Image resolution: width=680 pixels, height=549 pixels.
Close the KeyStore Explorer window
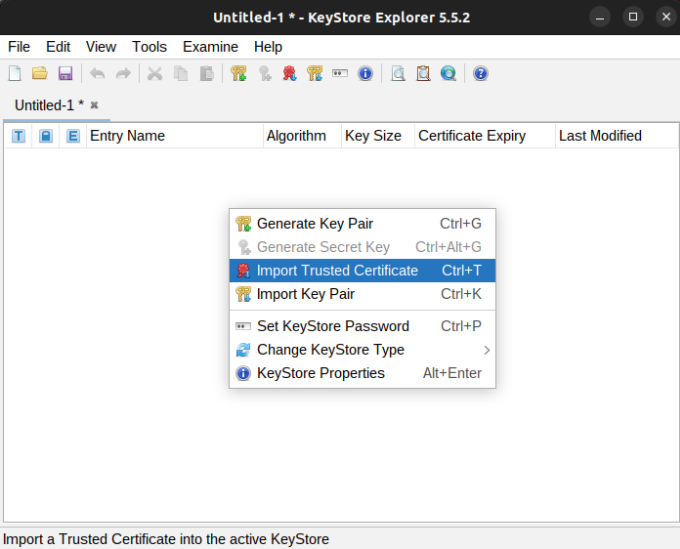(x=666, y=17)
